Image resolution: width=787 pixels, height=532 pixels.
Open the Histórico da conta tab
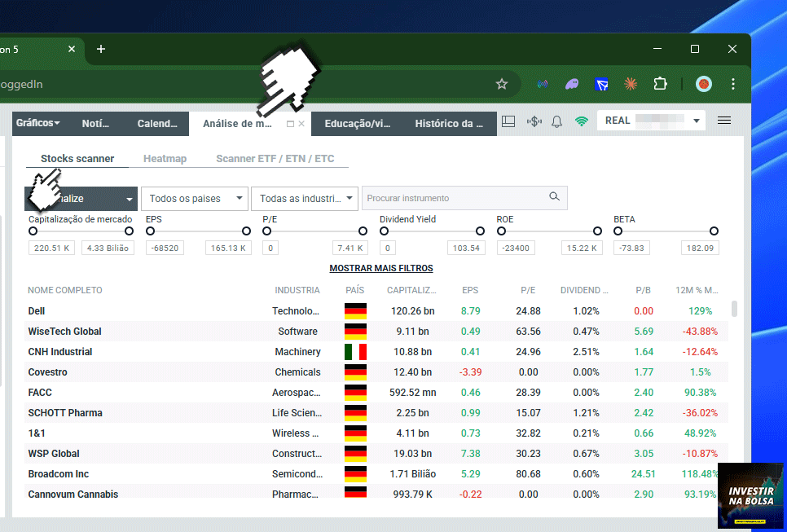click(449, 124)
